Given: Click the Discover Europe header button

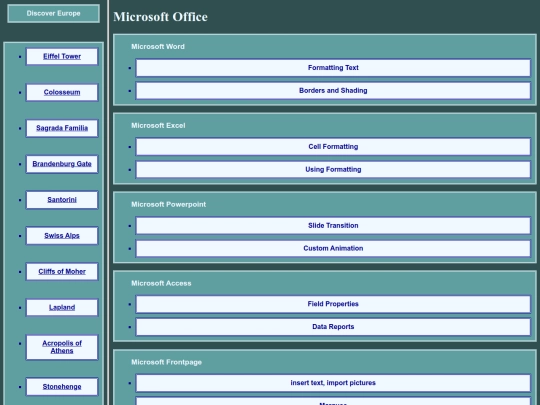Looking at the screenshot, I should (x=53, y=13).
